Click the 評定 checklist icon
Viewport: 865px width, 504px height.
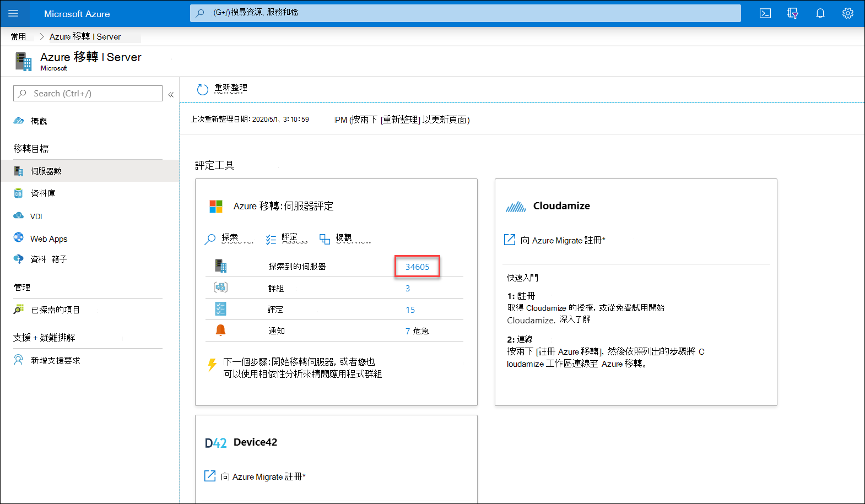(x=220, y=308)
